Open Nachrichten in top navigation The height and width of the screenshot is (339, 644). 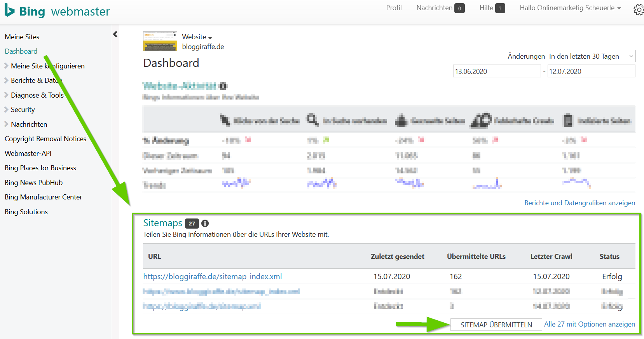pyautogui.click(x=434, y=8)
